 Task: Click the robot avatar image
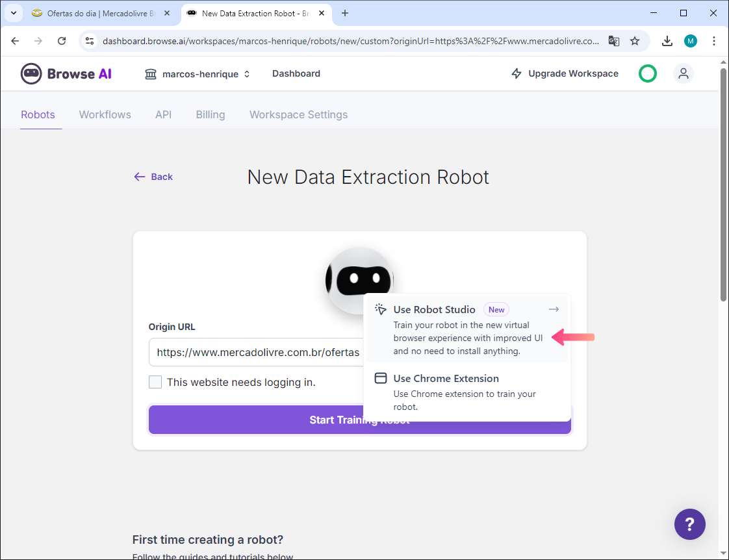pos(359,280)
